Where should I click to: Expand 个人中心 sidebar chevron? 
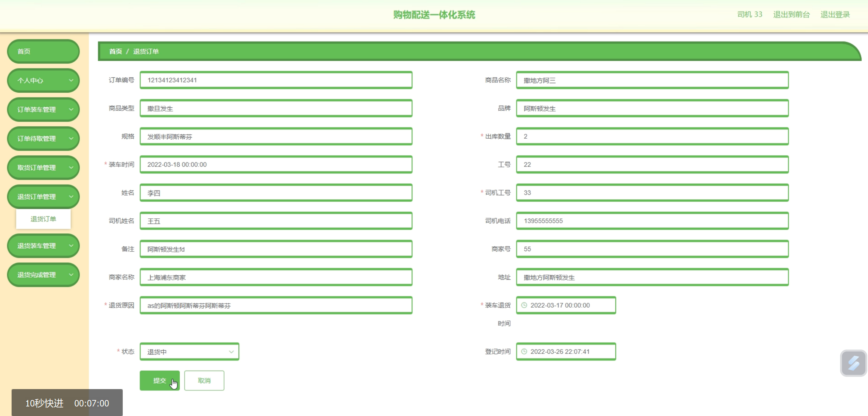point(71,80)
